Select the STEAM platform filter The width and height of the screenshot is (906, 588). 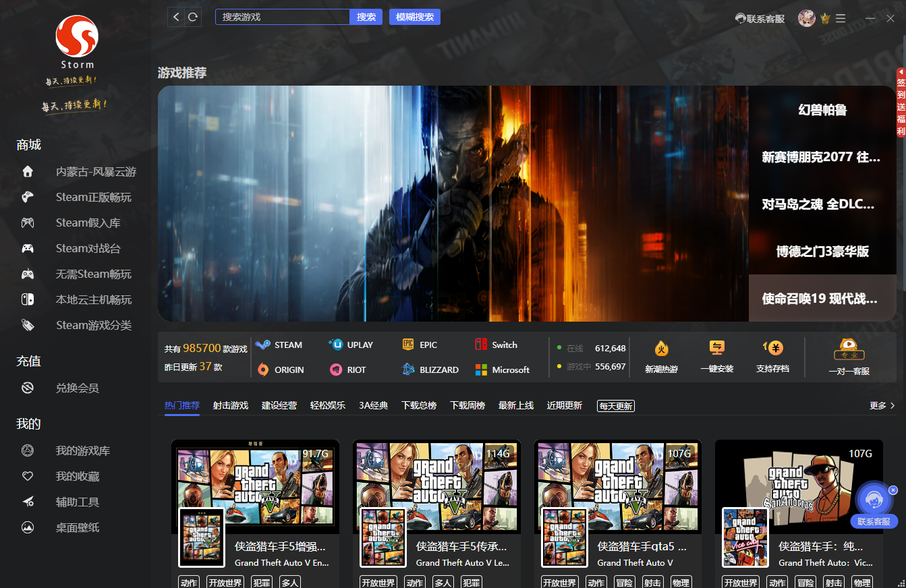(x=279, y=345)
